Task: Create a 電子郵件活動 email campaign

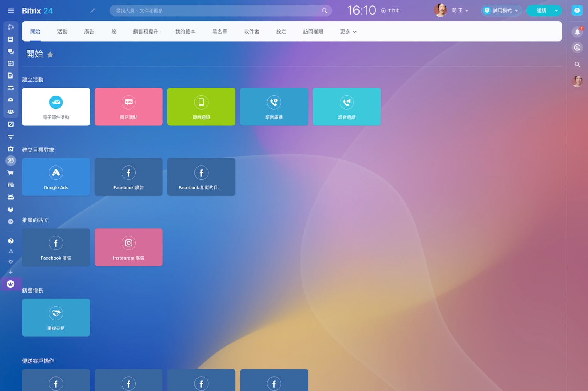Action: point(56,106)
